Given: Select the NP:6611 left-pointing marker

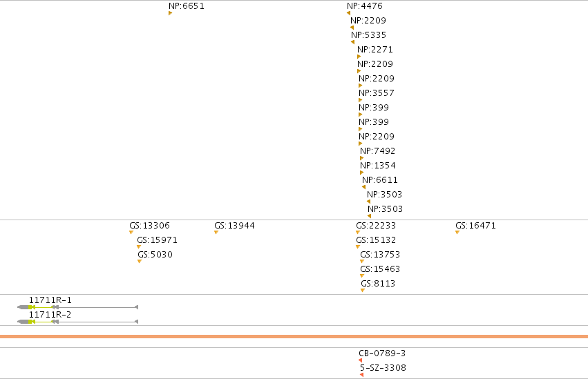Looking at the screenshot, I should [x=363, y=187].
